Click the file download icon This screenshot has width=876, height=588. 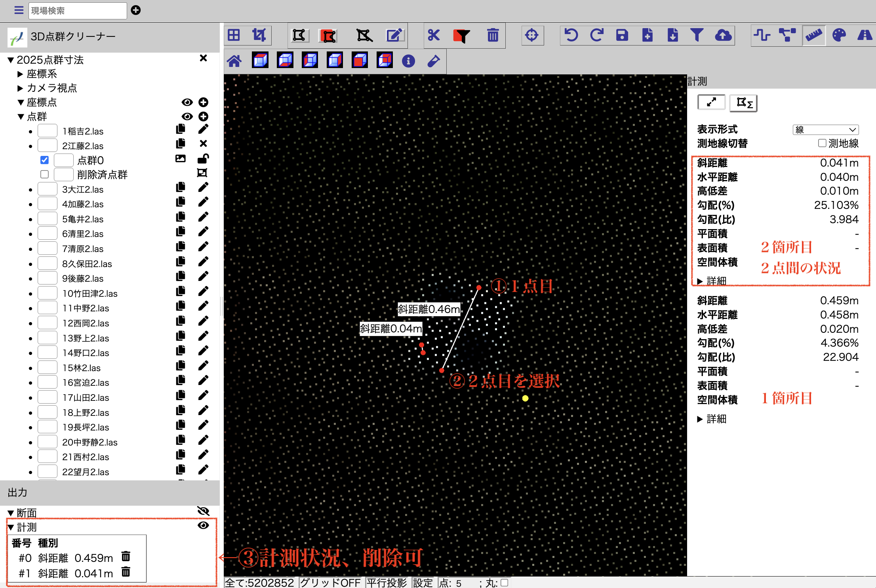[672, 35]
